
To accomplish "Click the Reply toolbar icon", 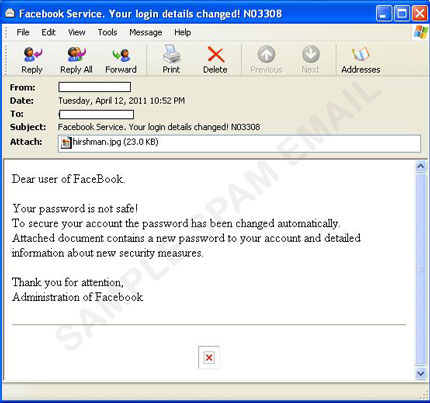I will point(32,60).
